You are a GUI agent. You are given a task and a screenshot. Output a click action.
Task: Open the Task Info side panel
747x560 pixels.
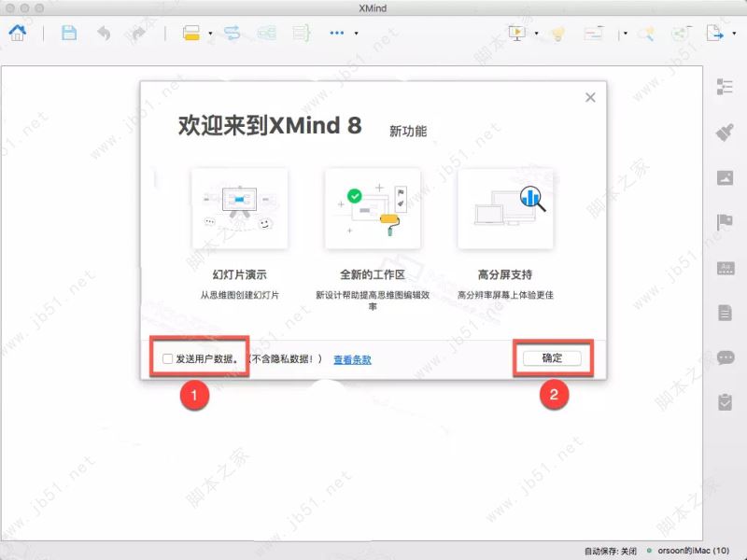[x=725, y=402]
